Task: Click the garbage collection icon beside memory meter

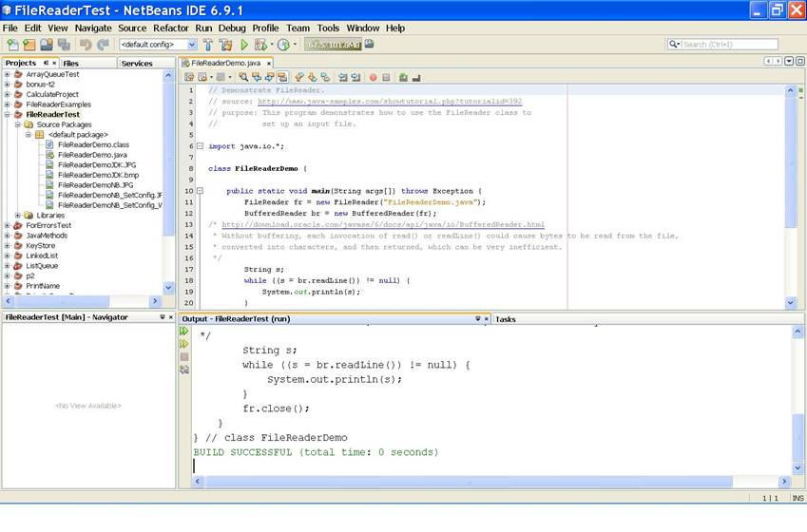Action: tap(370, 44)
